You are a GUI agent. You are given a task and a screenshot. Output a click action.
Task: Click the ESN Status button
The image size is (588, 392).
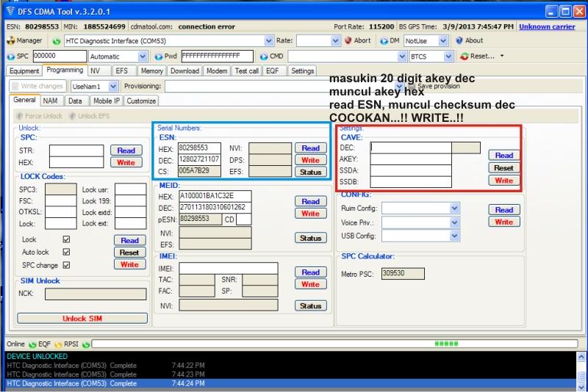[310, 173]
